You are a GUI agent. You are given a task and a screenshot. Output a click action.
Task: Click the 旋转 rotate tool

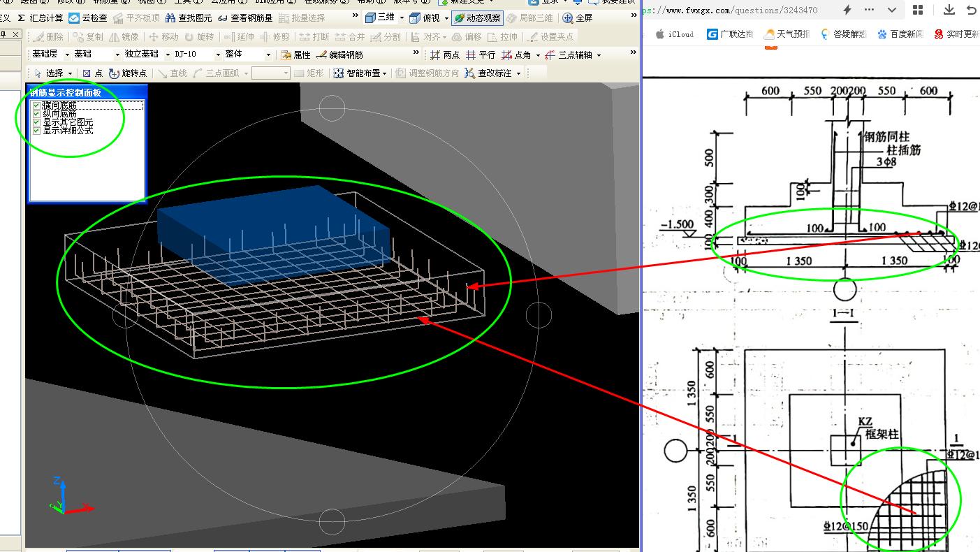coord(199,36)
